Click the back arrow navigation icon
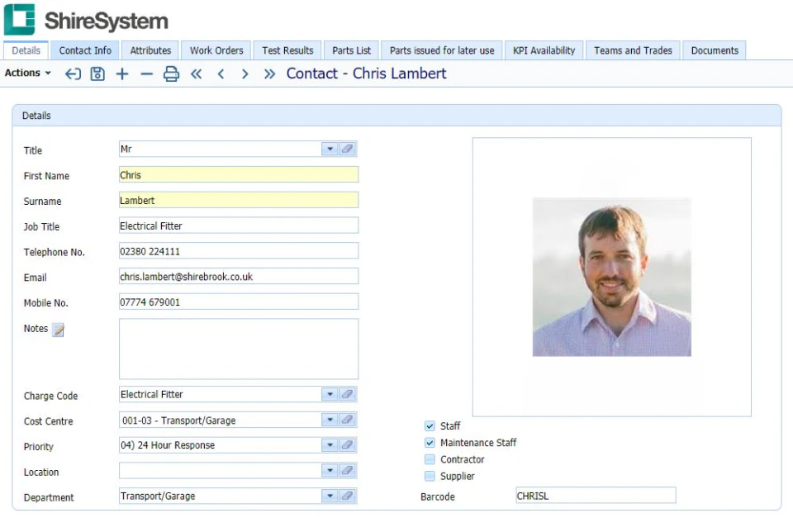The height and width of the screenshot is (532, 793). tap(73, 74)
